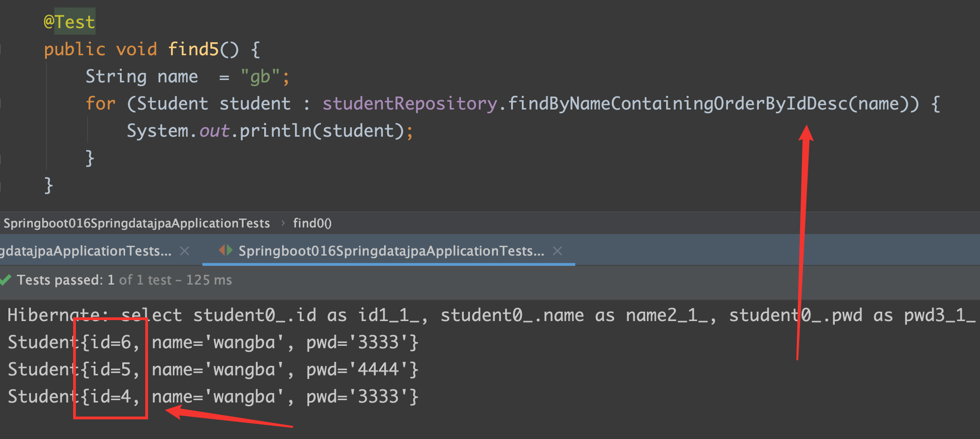
Task: Click the run configuration icon on the active tab
Action: click(225, 250)
